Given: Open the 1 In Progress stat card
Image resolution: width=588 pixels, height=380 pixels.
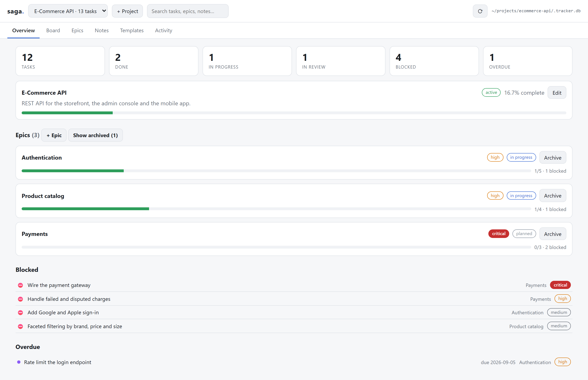Looking at the screenshot, I should [x=247, y=61].
